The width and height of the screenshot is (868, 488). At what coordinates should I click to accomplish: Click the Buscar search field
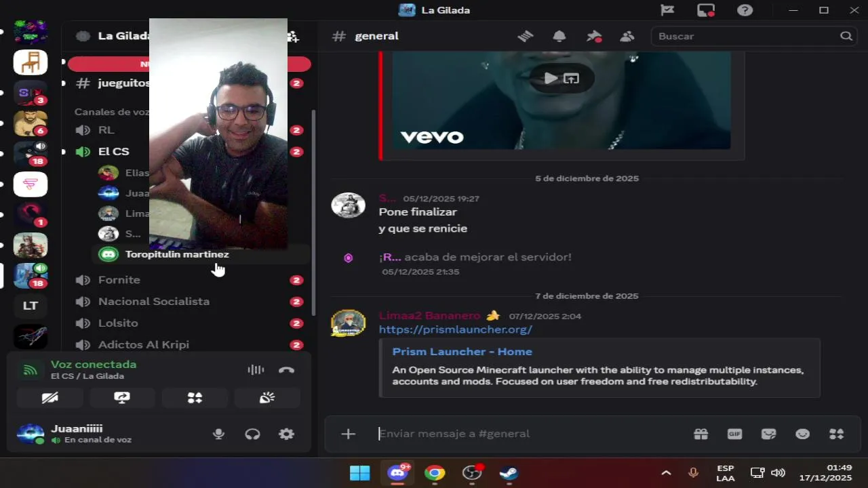753,36
